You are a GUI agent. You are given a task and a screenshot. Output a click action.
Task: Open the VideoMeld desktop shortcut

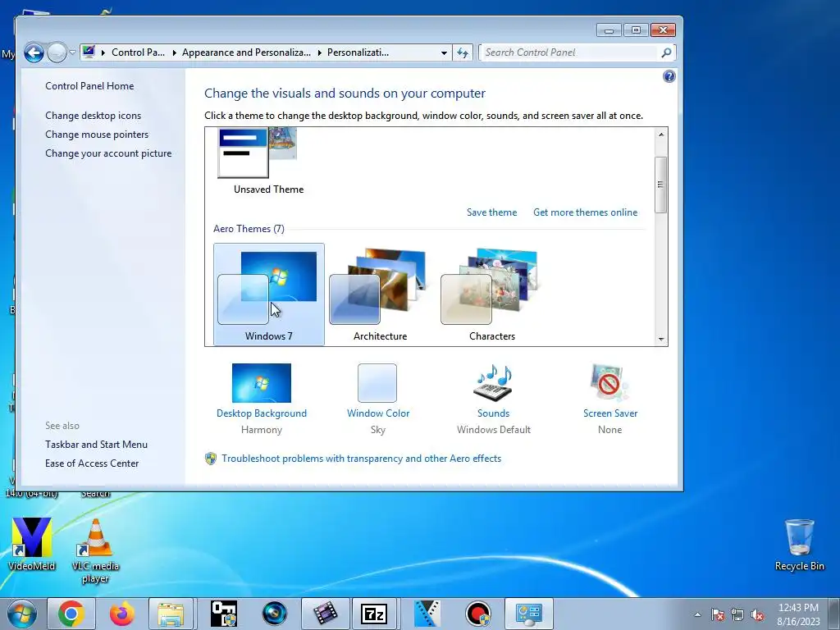32,545
